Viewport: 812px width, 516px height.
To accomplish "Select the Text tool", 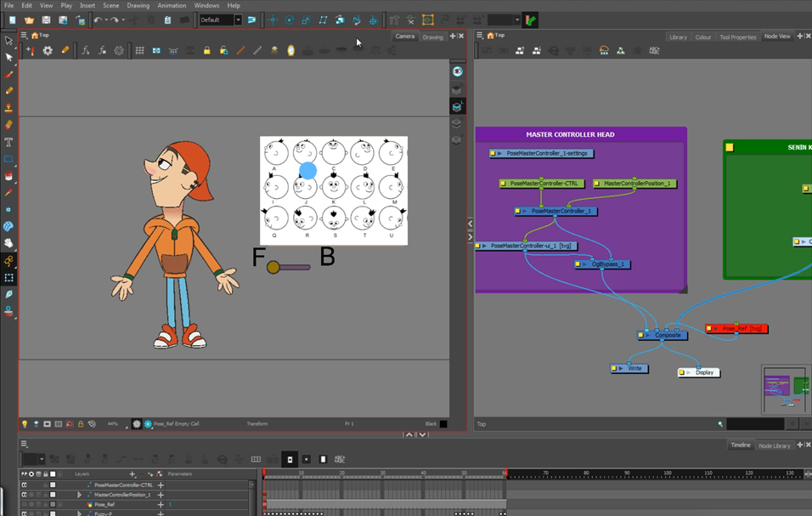I will click(x=9, y=142).
